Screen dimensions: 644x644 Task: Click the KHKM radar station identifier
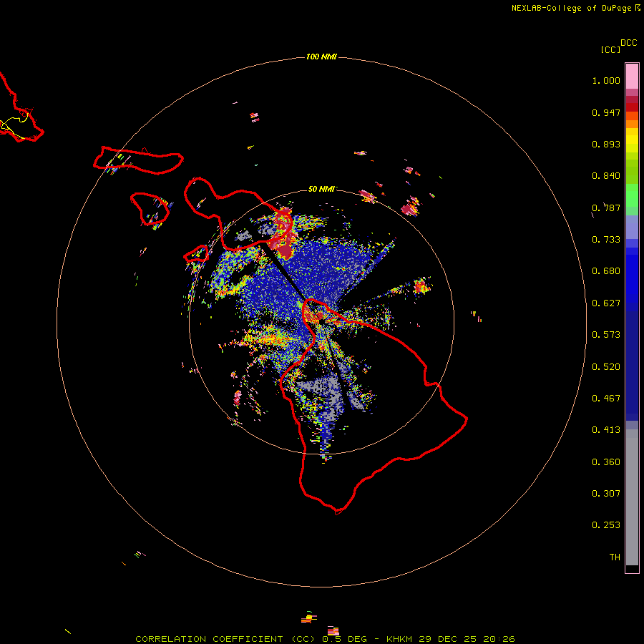tap(399, 639)
